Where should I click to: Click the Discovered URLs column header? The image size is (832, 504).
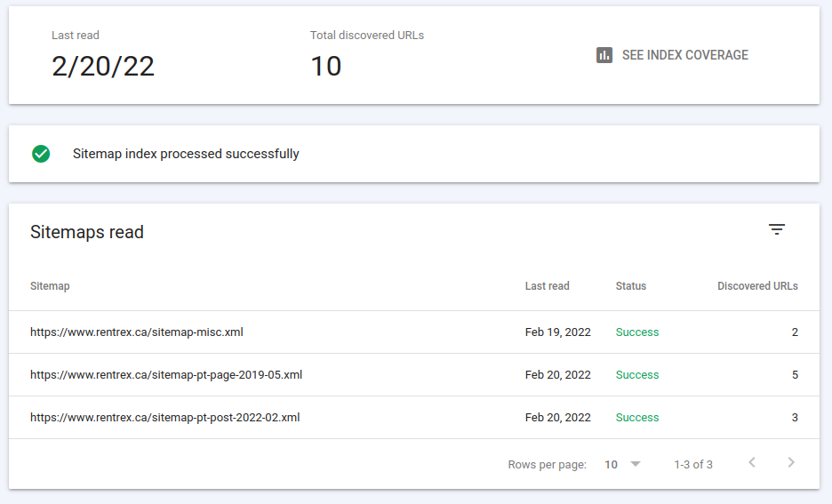point(757,286)
